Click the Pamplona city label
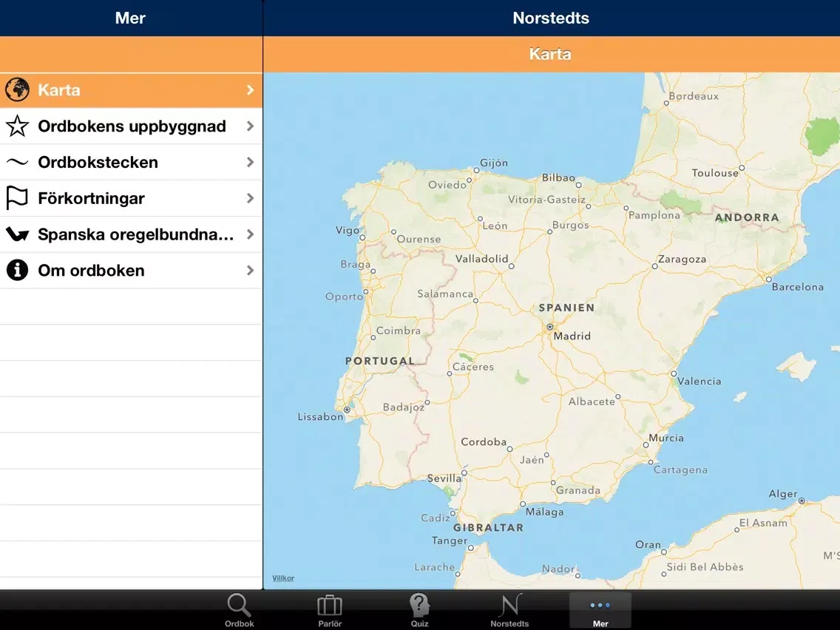The image size is (840, 630). pyautogui.click(x=654, y=215)
